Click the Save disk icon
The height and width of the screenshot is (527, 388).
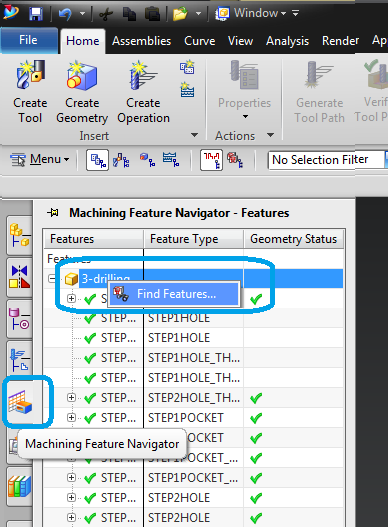tap(36, 14)
